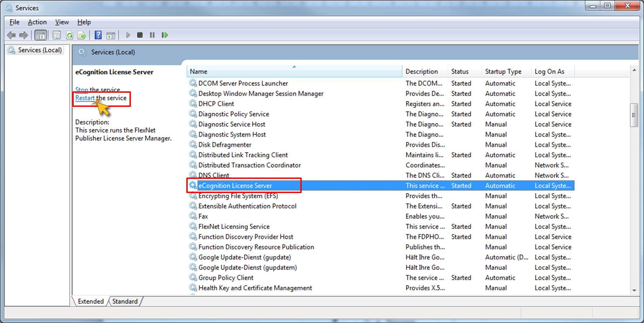Click the Start Service play icon

(x=128, y=35)
